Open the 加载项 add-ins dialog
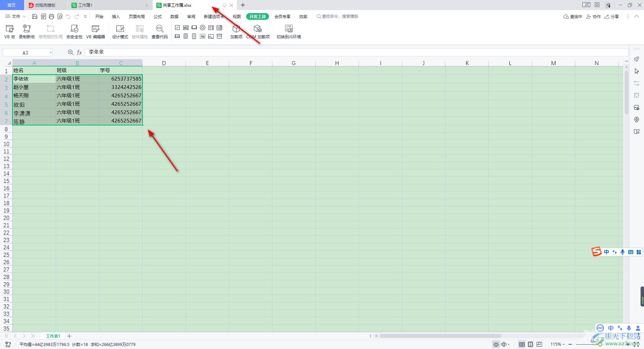The width and height of the screenshot is (644, 349). [236, 32]
